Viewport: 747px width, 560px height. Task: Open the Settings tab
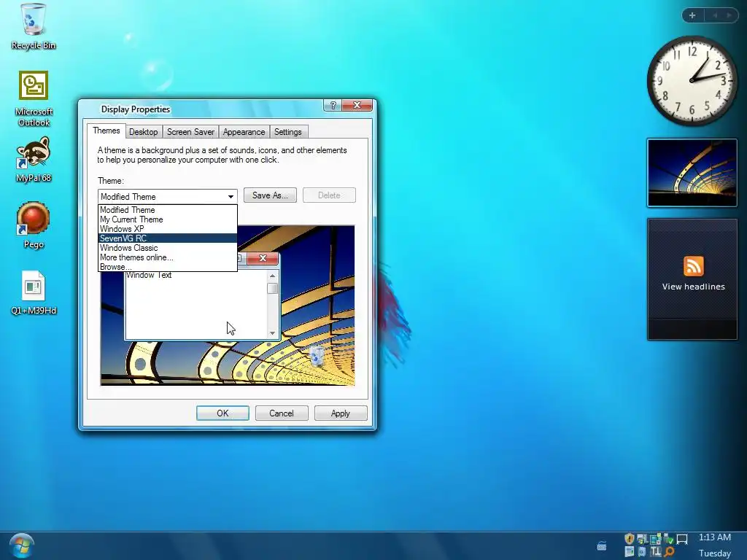click(287, 132)
